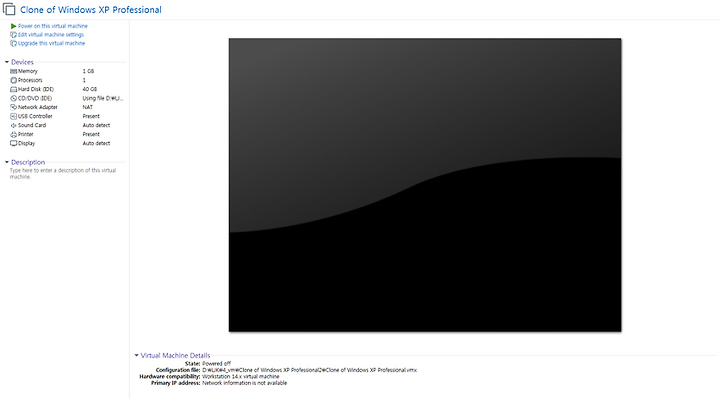720x399 pixels.
Task: Click the USB Controller label
Action: [35, 116]
